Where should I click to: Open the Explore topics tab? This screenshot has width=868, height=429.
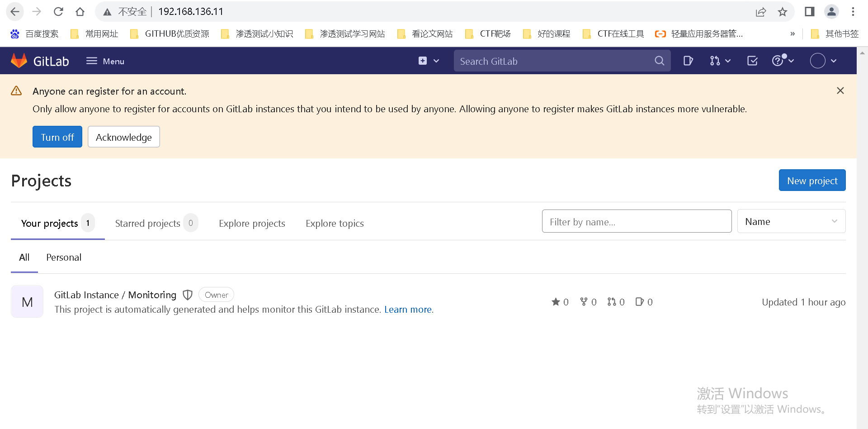coord(335,223)
